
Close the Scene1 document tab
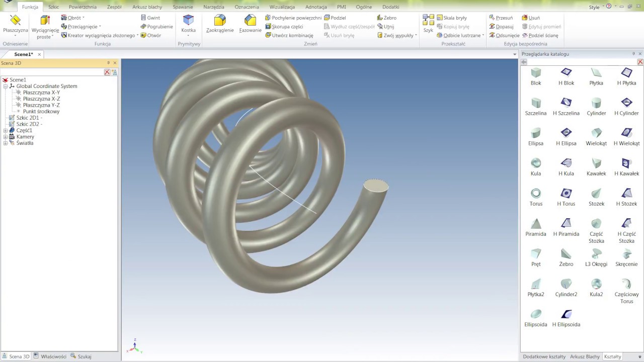click(x=39, y=54)
